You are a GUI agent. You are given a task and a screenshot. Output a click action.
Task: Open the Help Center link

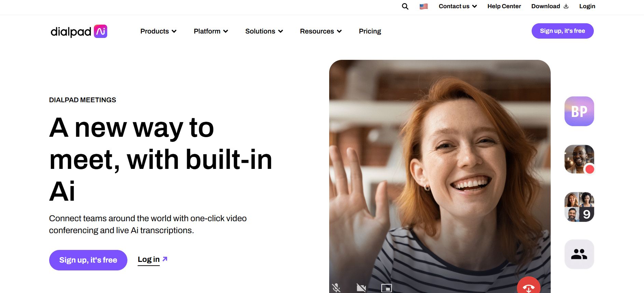pos(504,6)
